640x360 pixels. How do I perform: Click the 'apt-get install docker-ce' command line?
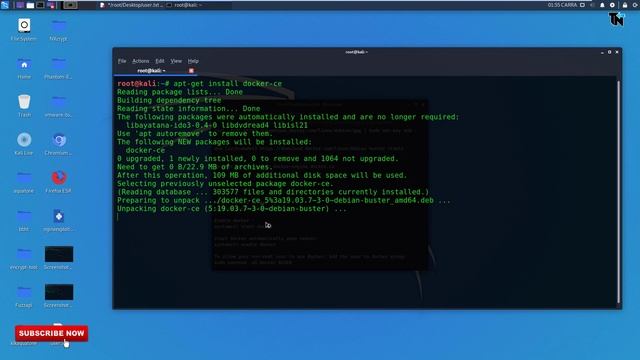pos(199,84)
